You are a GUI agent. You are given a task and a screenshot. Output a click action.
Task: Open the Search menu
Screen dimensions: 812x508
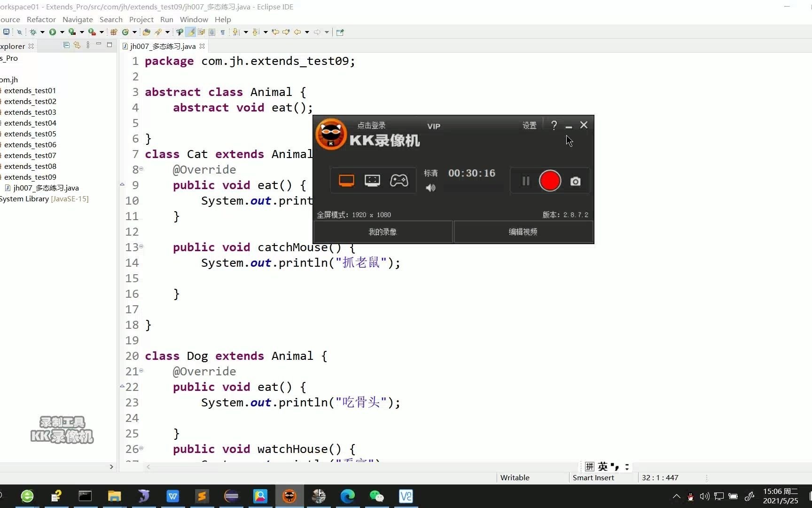pyautogui.click(x=111, y=19)
